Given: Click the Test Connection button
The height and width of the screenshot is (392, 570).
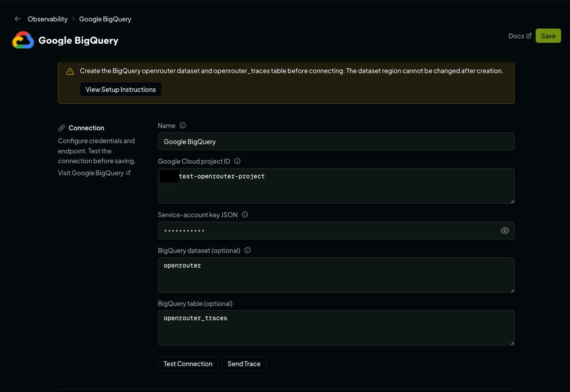Looking at the screenshot, I should (x=188, y=363).
